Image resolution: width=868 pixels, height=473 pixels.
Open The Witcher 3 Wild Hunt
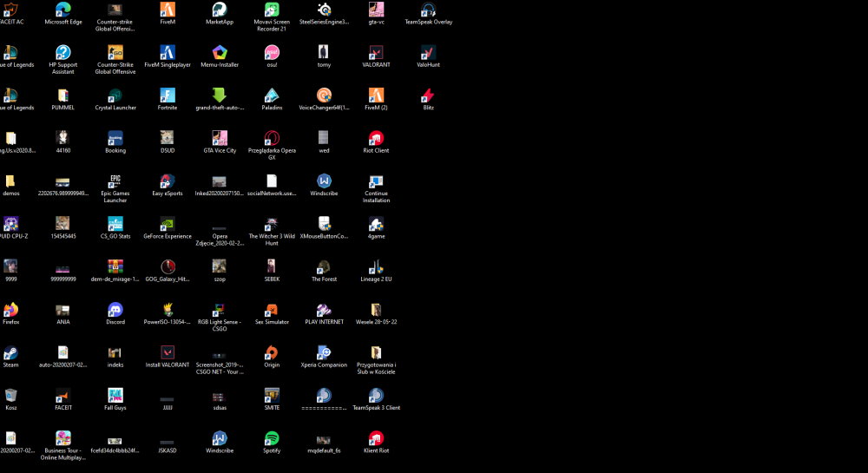(x=271, y=224)
